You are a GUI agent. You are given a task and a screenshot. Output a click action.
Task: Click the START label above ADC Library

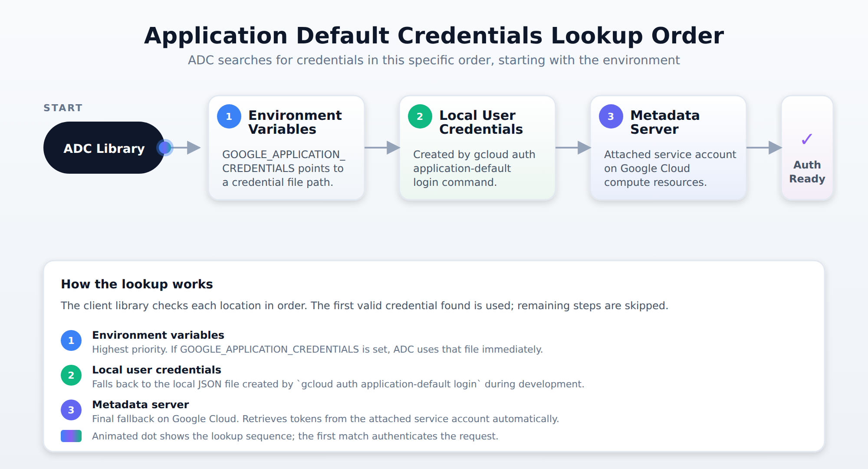(x=63, y=108)
